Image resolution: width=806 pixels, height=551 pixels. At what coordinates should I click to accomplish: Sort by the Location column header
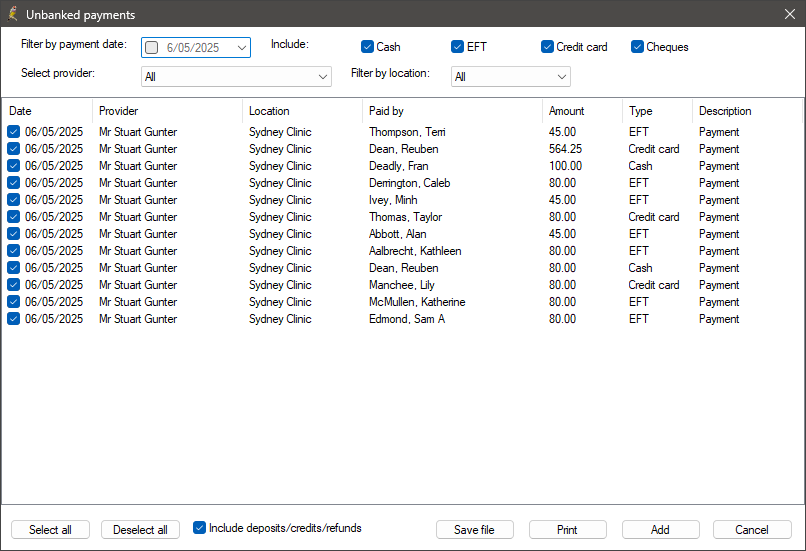(302, 111)
